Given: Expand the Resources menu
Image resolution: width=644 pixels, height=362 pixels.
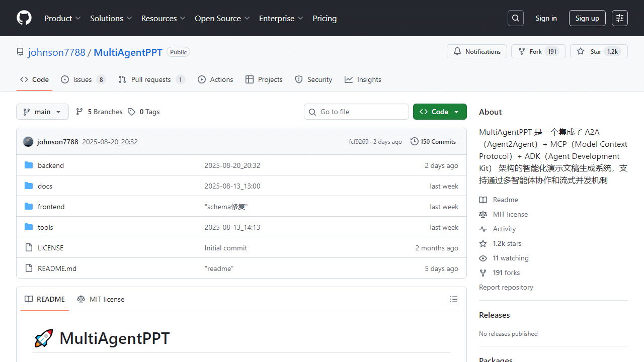Looking at the screenshot, I should 164,18.
